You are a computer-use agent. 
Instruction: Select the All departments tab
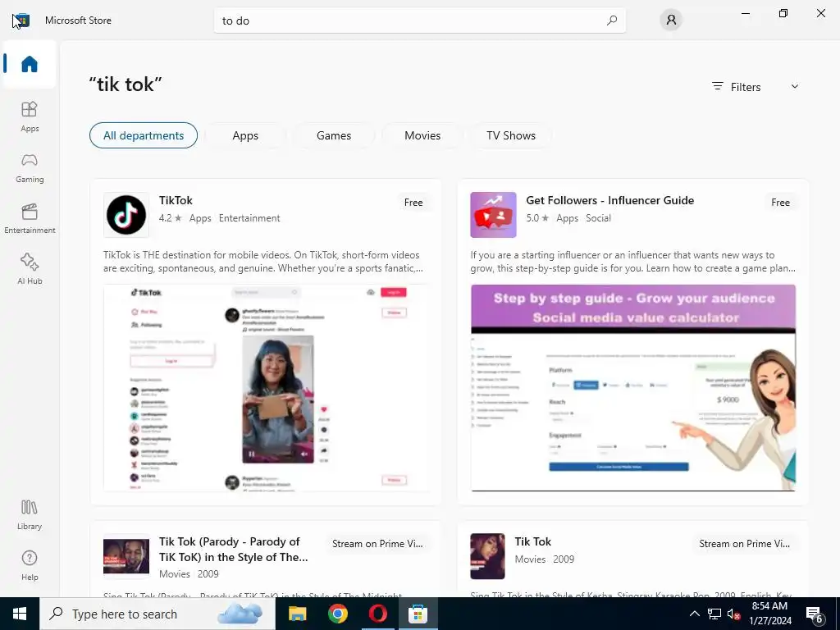144,135
